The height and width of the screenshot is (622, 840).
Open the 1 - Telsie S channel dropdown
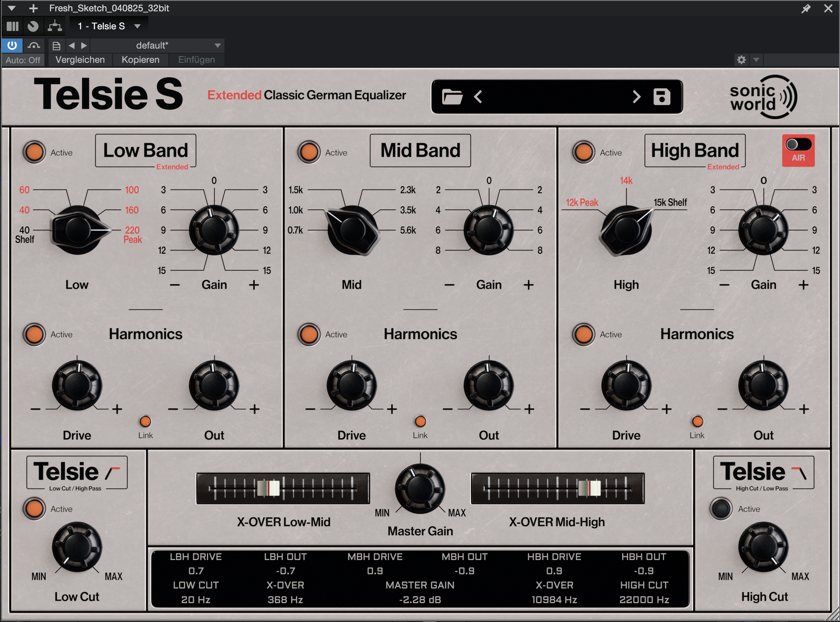107,26
